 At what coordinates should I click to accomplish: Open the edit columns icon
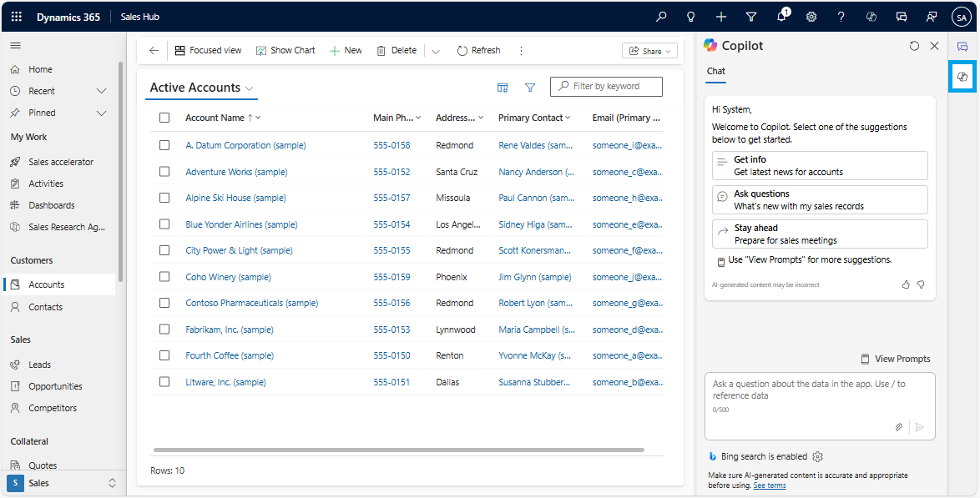pyautogui.click(x=503, y=88)
